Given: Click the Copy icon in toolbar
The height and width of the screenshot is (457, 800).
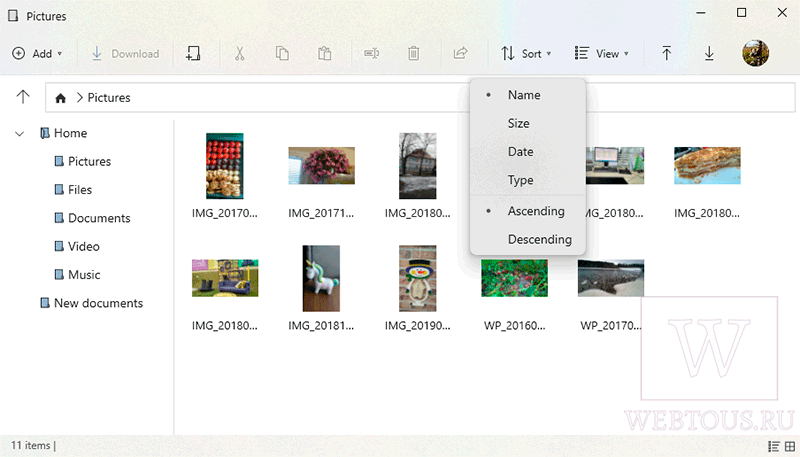Looking at the screenshot, I should [x=282, y=53].
